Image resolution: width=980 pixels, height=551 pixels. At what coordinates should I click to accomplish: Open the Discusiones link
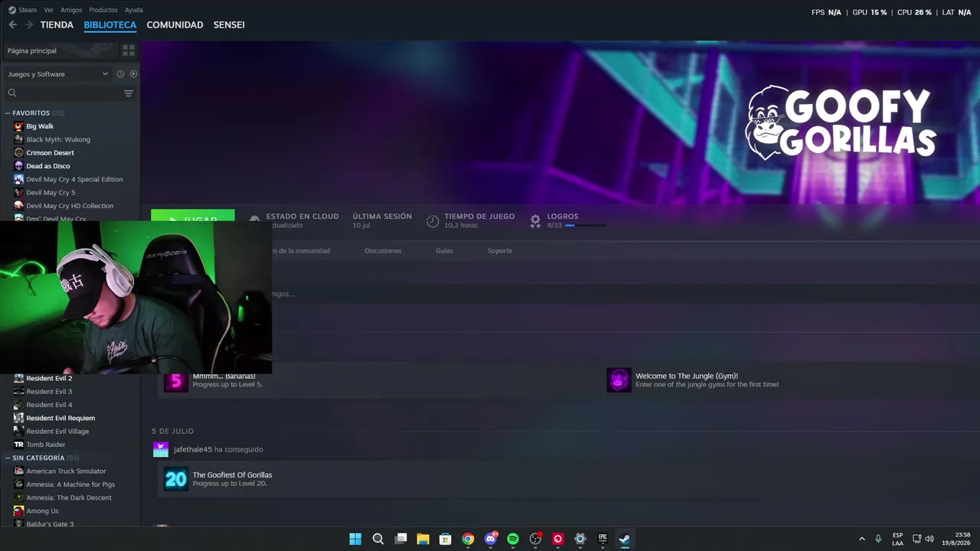383,251
